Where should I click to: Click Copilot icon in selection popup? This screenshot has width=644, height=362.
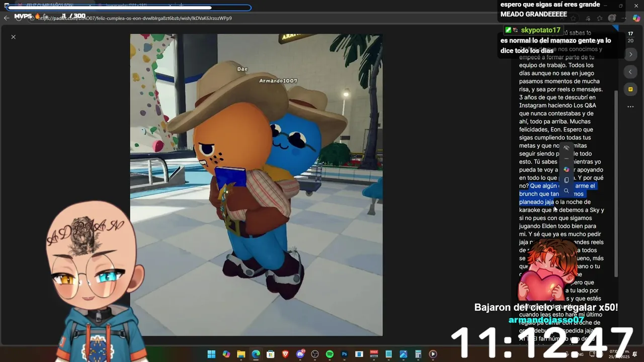[567, 169]
